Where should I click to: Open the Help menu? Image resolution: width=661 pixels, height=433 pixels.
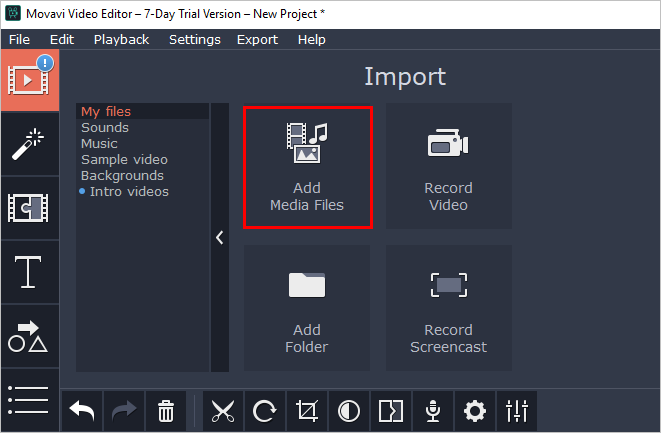pos(312,40)
